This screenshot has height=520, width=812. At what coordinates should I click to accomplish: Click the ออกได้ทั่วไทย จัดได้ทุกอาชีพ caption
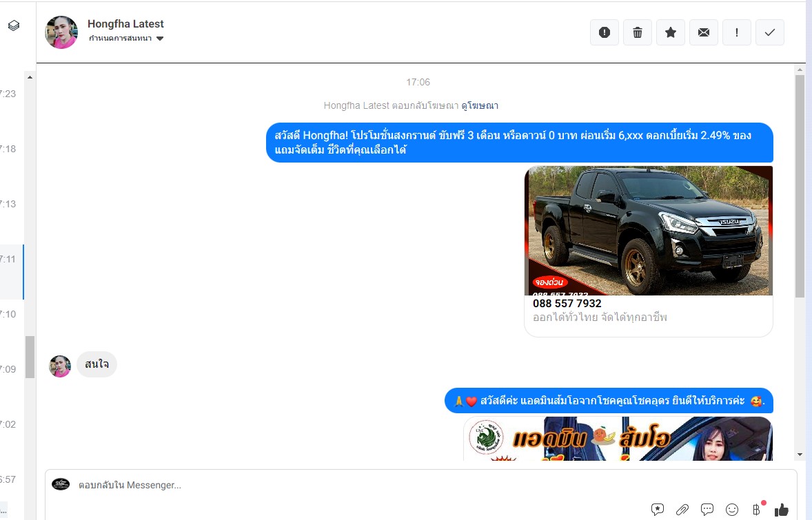[600, 318]
